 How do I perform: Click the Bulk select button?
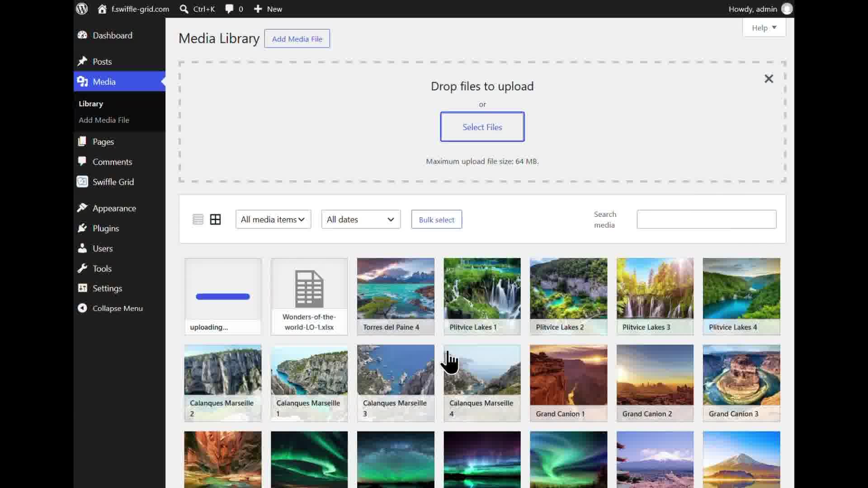437,220
